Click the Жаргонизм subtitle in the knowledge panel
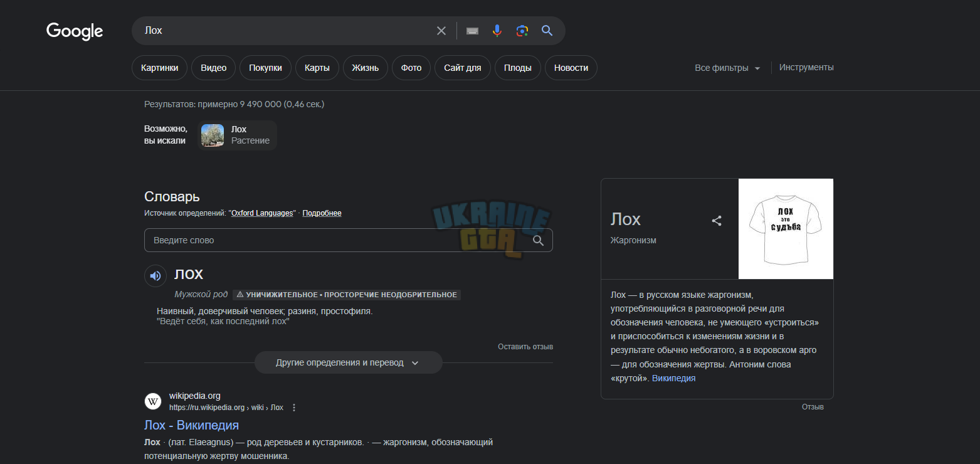980x464 pixels. coord(633,240)
